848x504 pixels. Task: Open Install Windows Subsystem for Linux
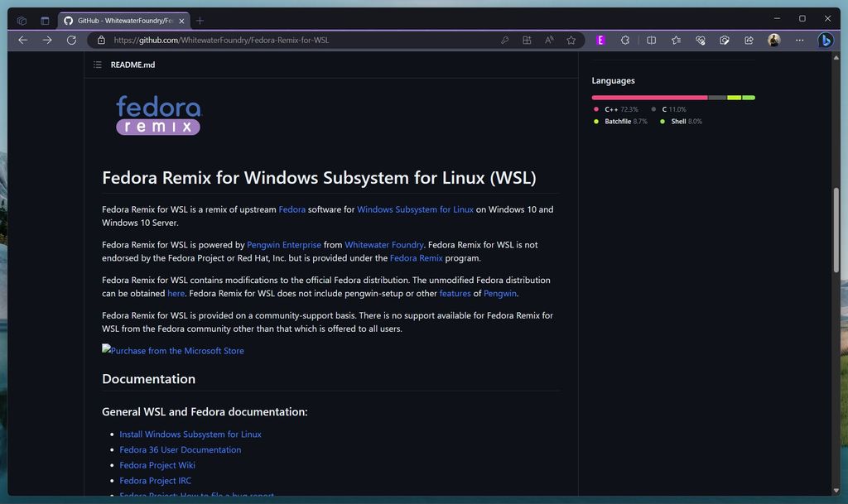pyautogui.click(x=190, y=434)
